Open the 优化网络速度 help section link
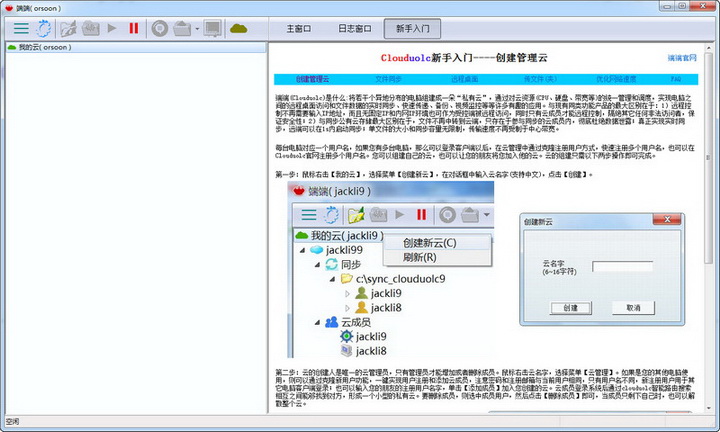The width and height of the screenshot is (720, 432). pos(616,79)
